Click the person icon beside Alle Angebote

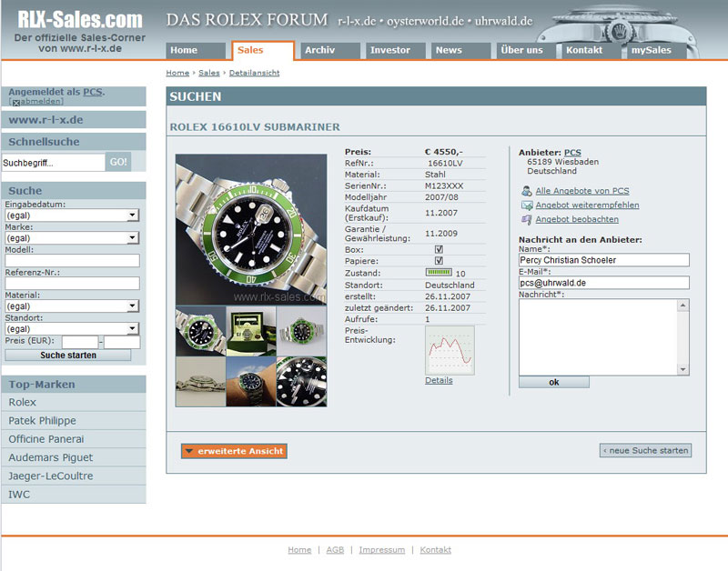pyautogui.click(x=527, y=191)
